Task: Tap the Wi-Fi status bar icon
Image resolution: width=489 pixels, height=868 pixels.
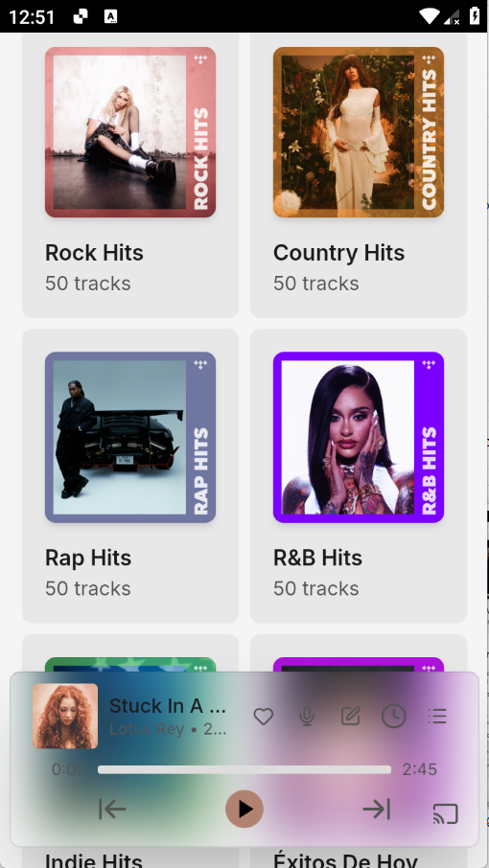Action: [x=430, y=16]
